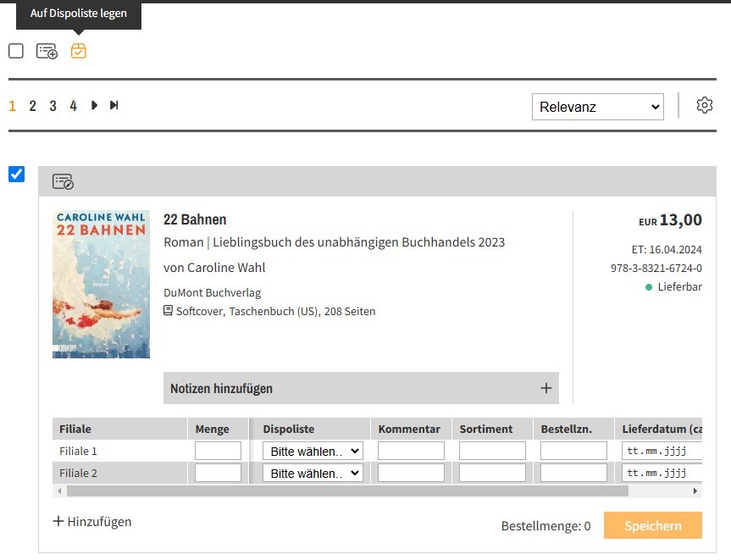Click Bestellzn. field for Filiale 2

tap(573, 473)
